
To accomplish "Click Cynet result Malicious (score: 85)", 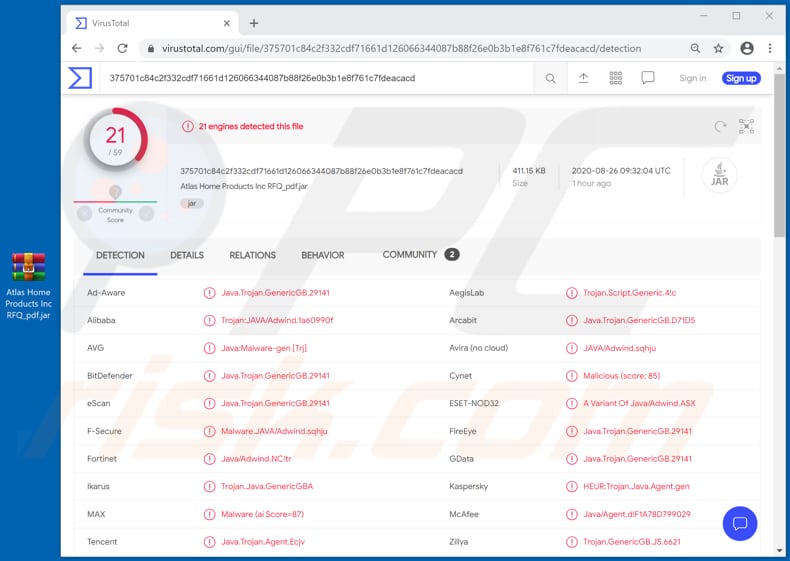I will (622, 376).
